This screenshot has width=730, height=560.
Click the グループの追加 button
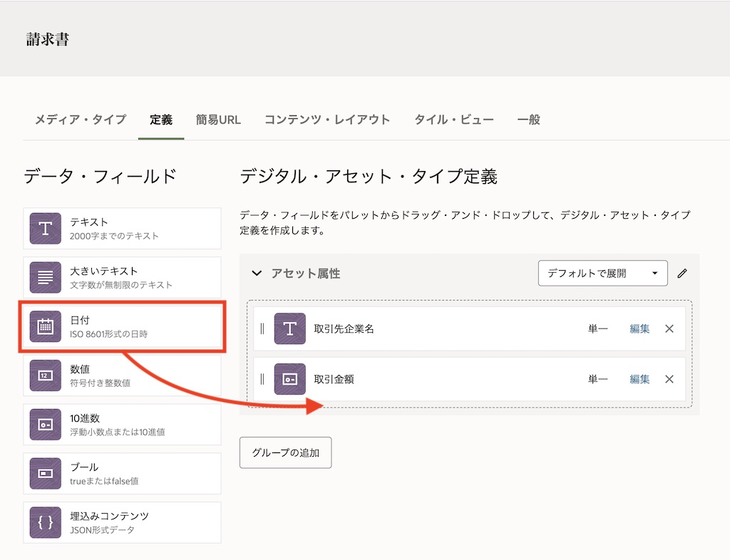pyautogui.click(x=285, y=452)
